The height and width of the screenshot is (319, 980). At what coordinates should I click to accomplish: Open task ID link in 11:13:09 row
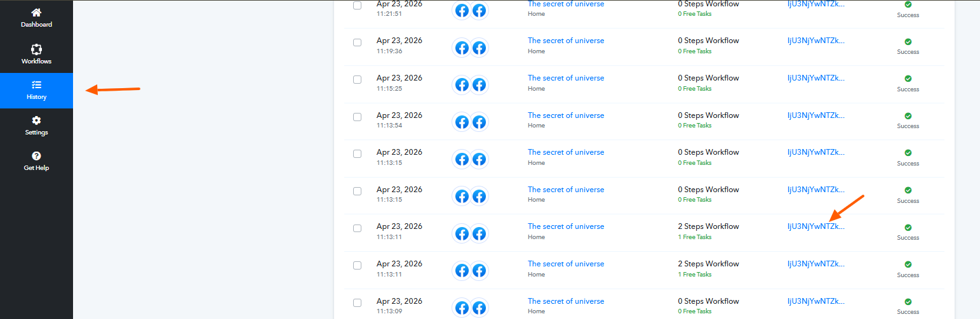pos(816,301)
